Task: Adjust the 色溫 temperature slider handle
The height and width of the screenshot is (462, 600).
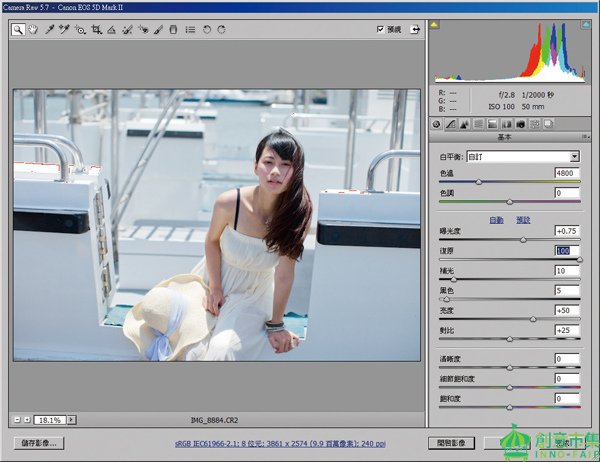Action: pyautogui.click(x=479, y=182)
